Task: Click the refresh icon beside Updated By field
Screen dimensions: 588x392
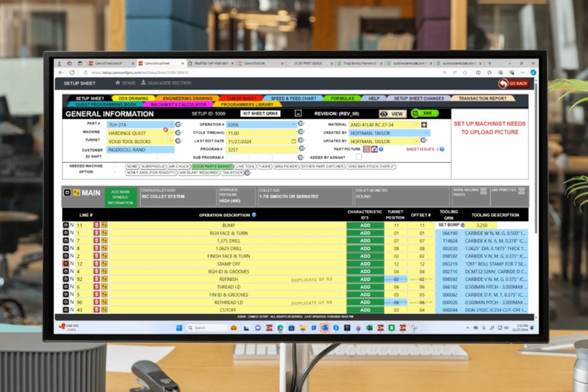Action: coord(424,140)
